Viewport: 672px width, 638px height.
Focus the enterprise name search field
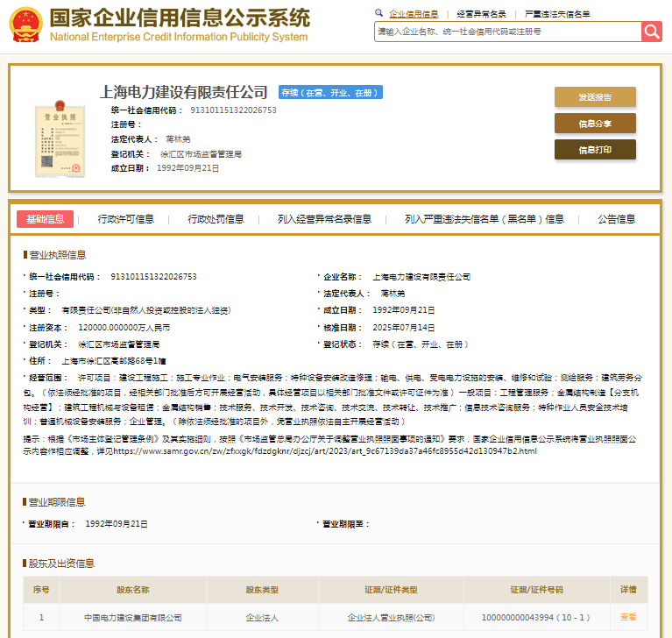coord(506,32)
